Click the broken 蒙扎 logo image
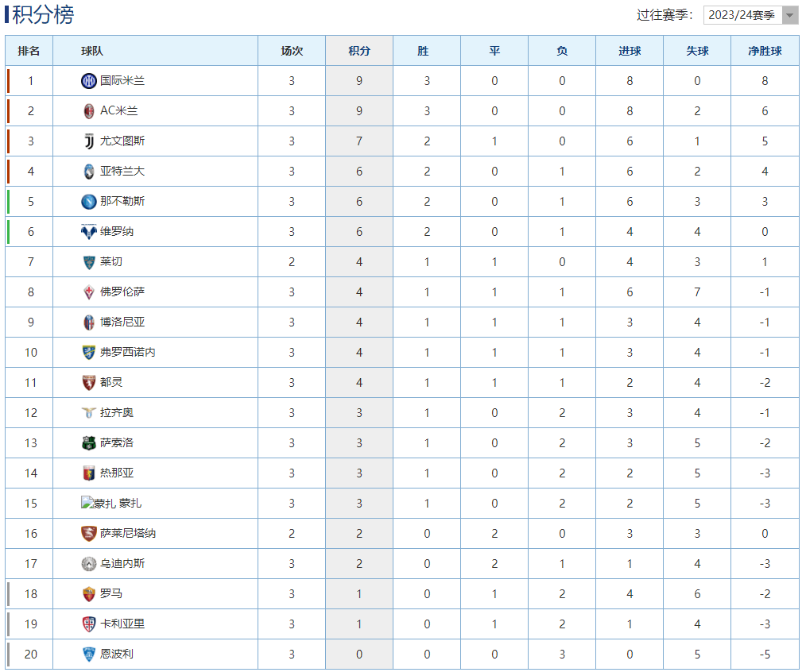Screen dimensions: 806x672 coord(99,503)
